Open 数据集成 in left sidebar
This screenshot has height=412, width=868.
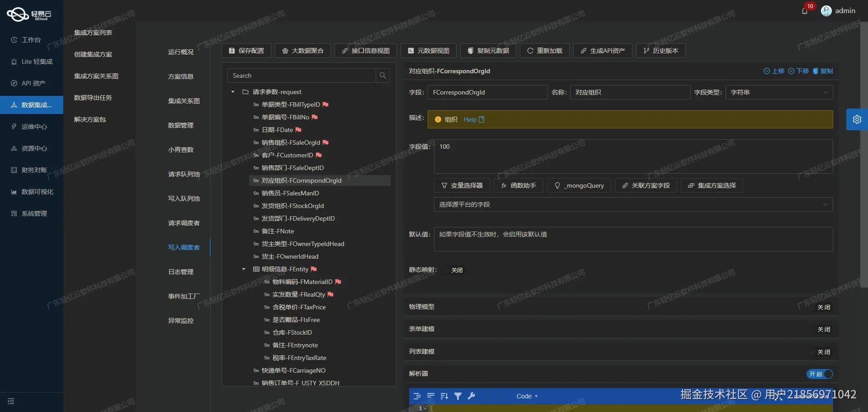(32, 105)
